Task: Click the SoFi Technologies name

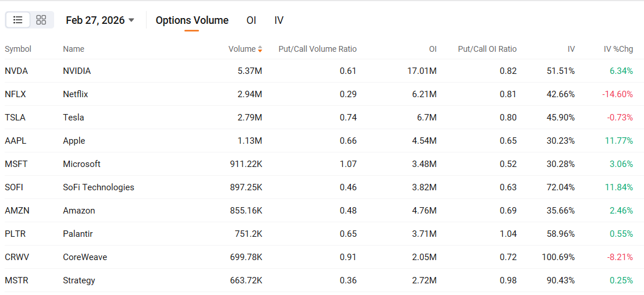Action: (x=98, y=187)
